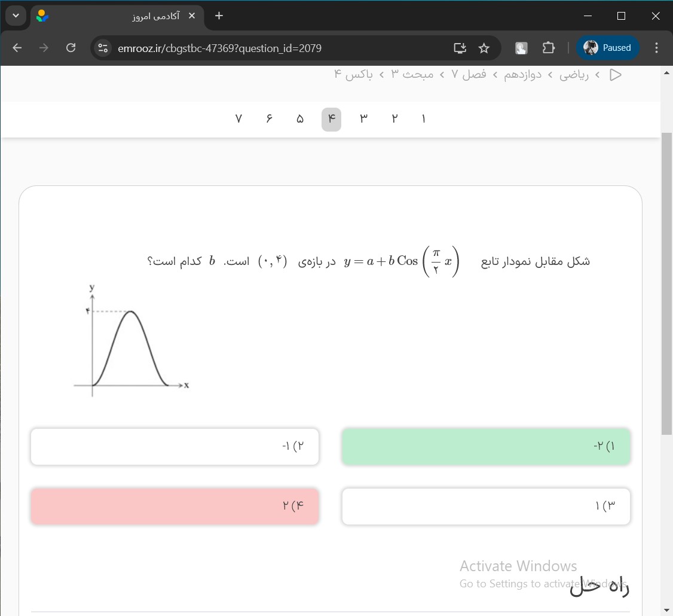Click the browser back arrow

(x=17, y=48)
